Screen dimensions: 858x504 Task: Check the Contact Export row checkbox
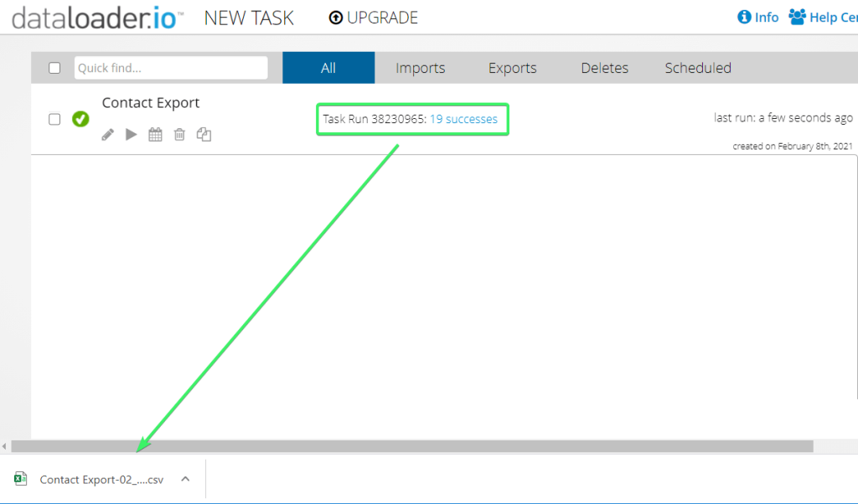54,119
